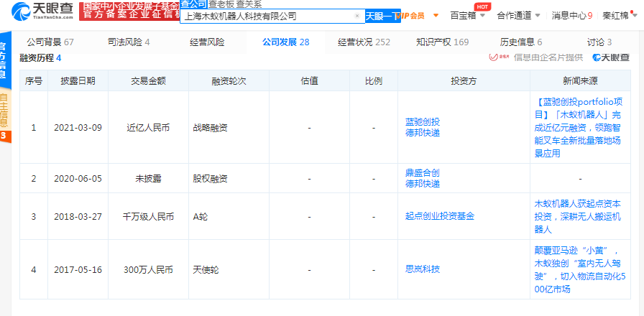Click the 融资历程 section heading
644x316 pixels.
40,58
